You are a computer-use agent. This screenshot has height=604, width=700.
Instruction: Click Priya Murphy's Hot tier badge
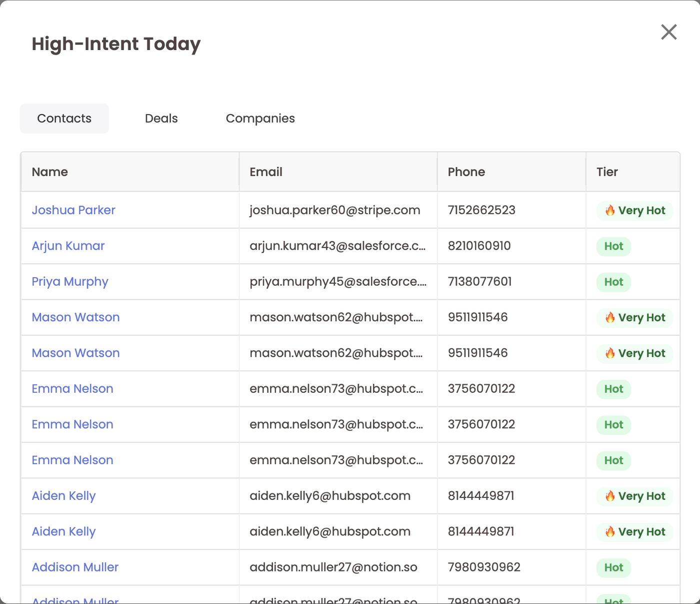[613, 282]
